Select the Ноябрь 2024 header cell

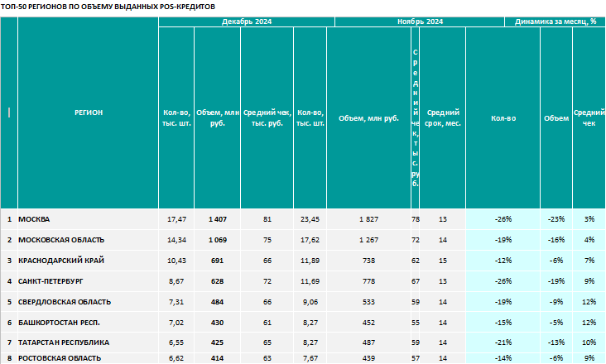tap(420, 22)
